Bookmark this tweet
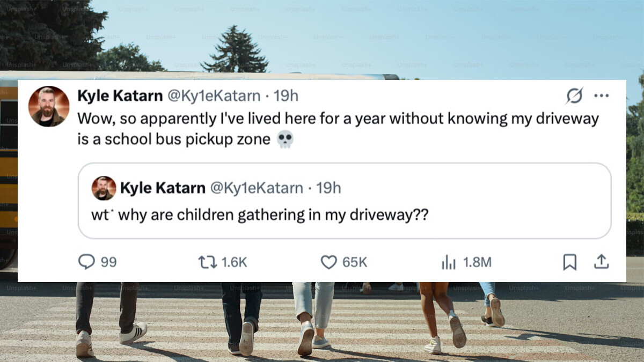 (569, 262)
